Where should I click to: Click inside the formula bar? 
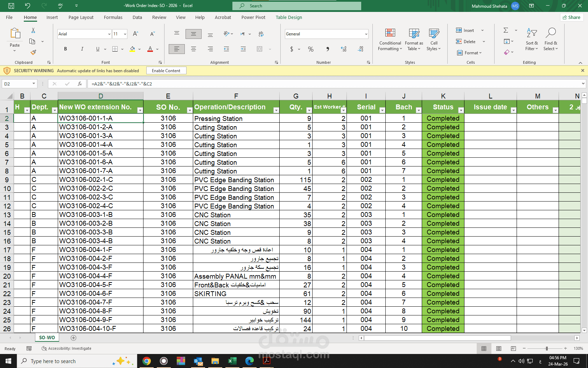(245, 84)
